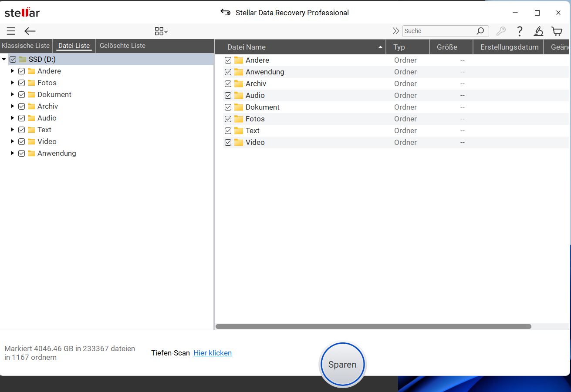
Task: Expand the Fotos tree node
Action: (x=13, y=83)
